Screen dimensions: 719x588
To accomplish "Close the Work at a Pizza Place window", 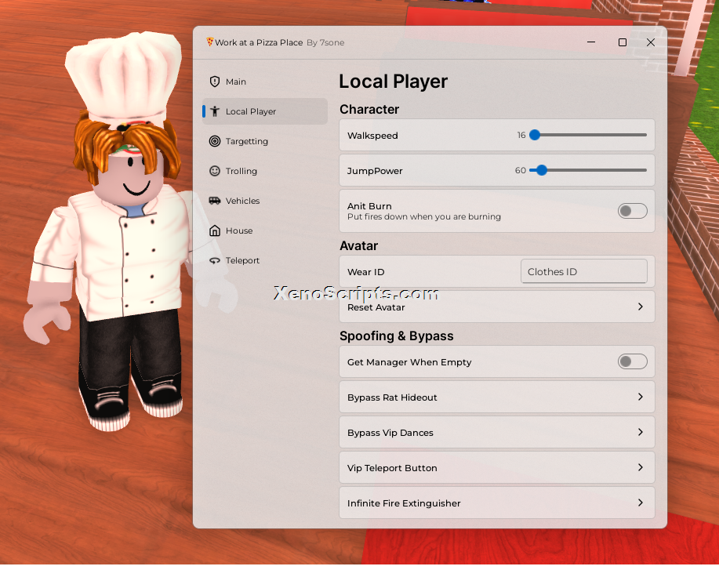I will (650, 42).
